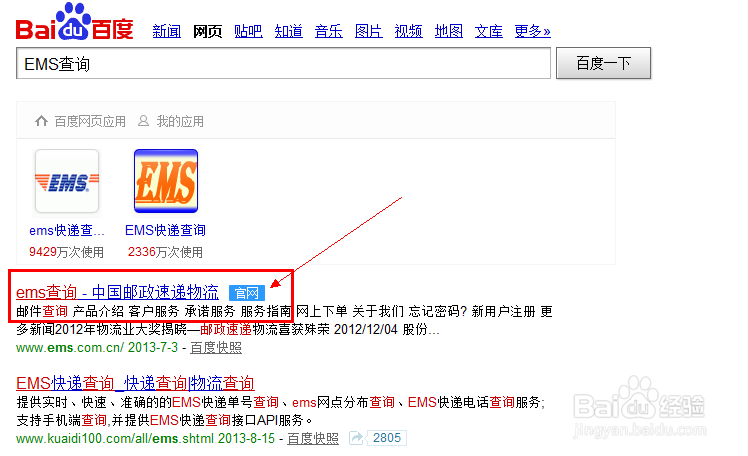Click the 2336万次使用 text
The width and height of the screenshot is (748, 456).
tap(165, 252)
